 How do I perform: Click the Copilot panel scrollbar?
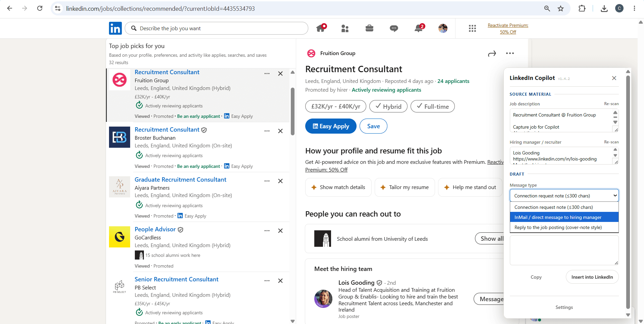tap(628, 192)
